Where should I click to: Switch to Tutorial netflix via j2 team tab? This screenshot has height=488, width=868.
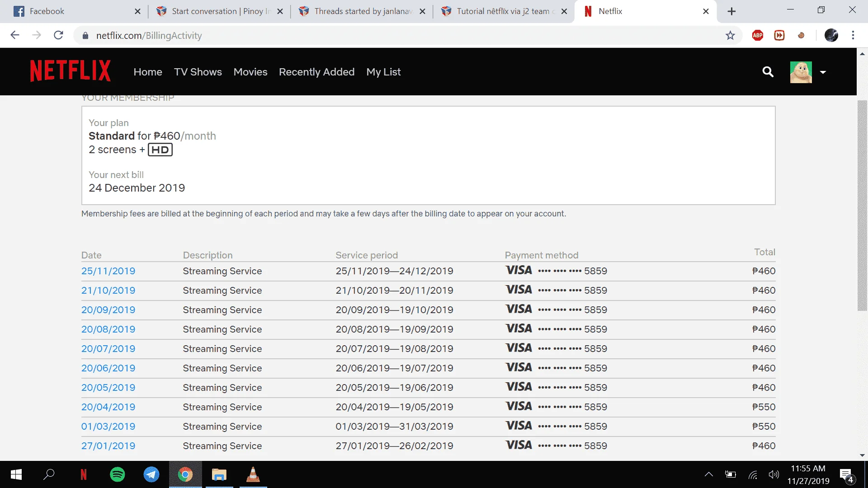click(x=504, y=11)
